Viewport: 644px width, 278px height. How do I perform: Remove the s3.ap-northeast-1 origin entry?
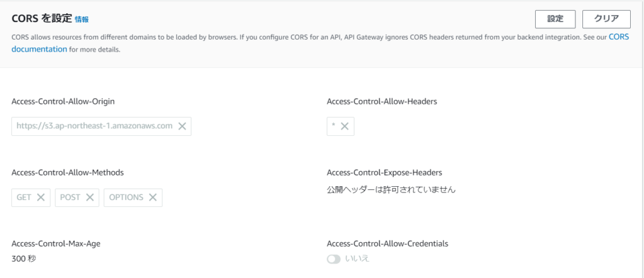point(182,126)
